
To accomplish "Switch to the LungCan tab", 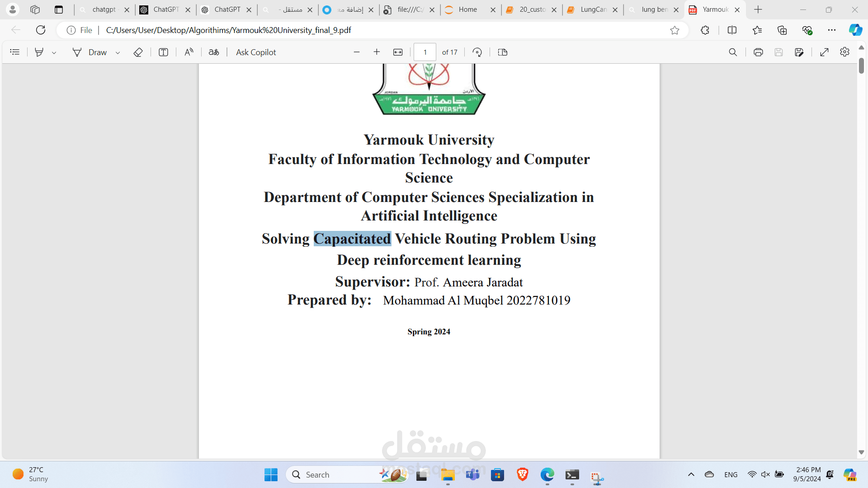I will (593, 9).
